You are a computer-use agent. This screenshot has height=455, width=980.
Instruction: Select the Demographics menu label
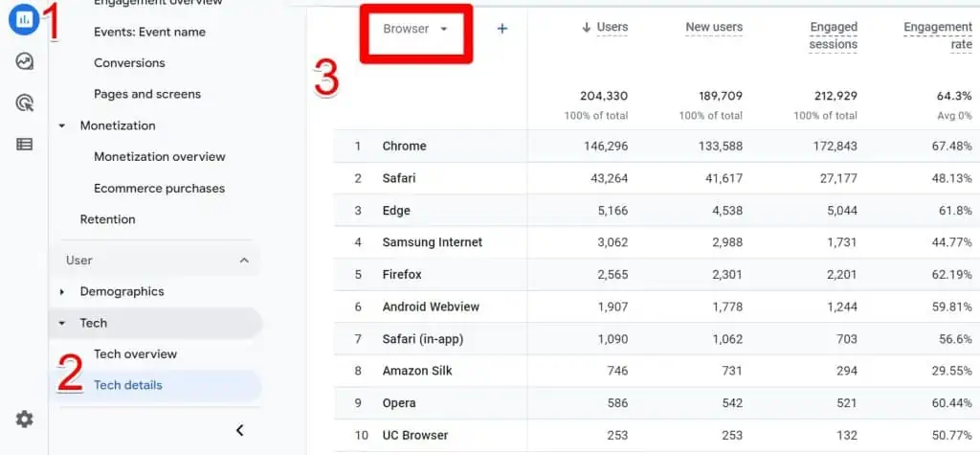pyautogui.click(x=122, y=291)
